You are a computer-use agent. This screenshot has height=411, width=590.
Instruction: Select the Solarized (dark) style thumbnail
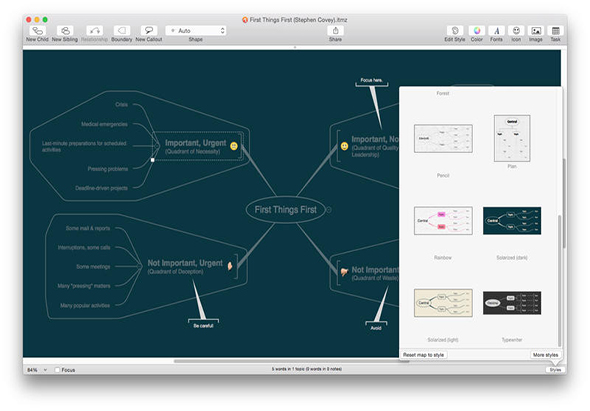(512, 221)
